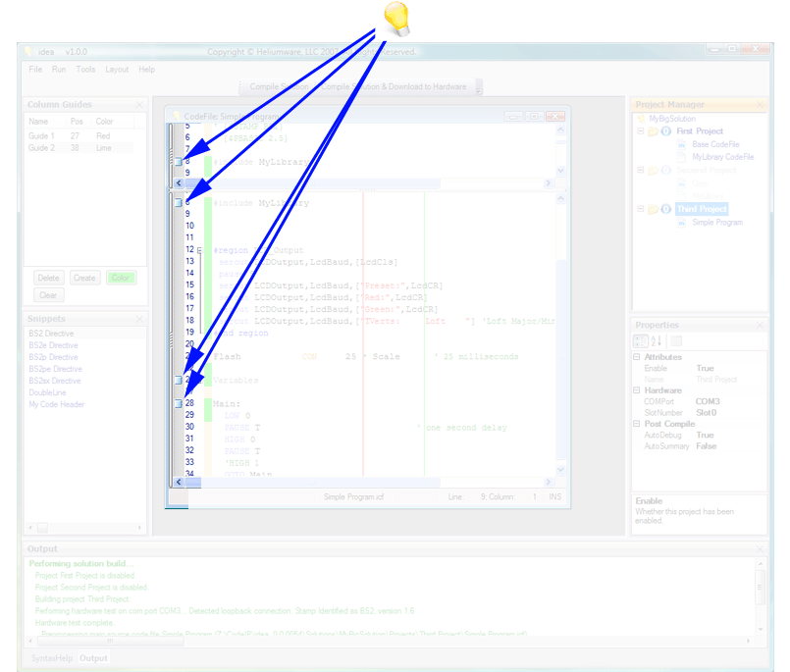
Task: Click the green Color button in Column Guides
Action: click(x=122, y=278)
